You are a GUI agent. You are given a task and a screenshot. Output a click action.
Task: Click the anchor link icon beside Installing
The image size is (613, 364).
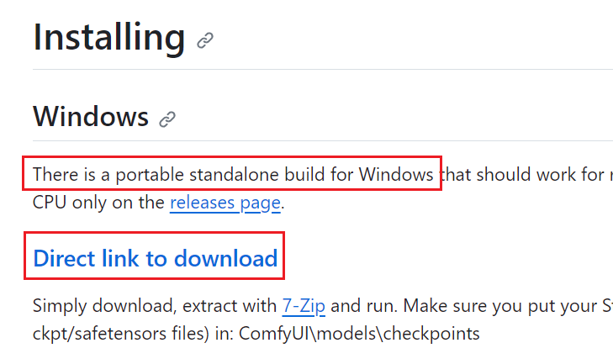pyautogui.click(x=205, y=40)
